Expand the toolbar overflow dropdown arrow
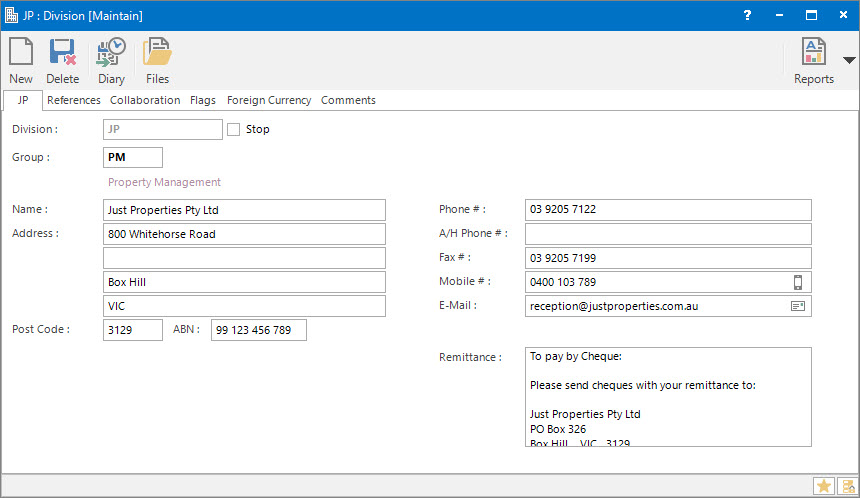Viewport: 860px width, 498px height. click(x=849, y=60)
